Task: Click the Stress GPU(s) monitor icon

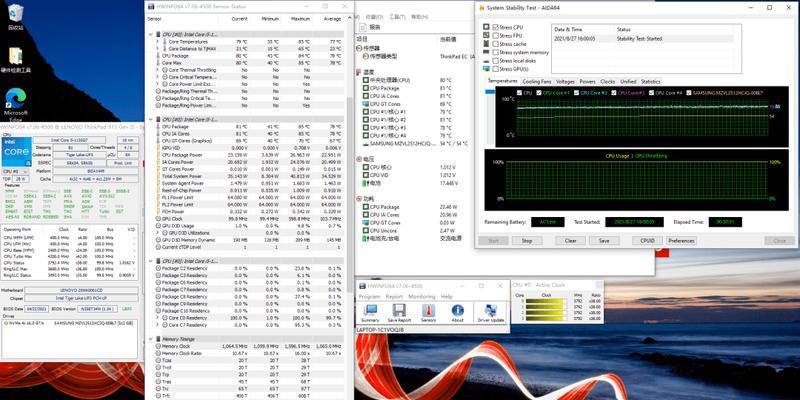Action: point(486,69)
